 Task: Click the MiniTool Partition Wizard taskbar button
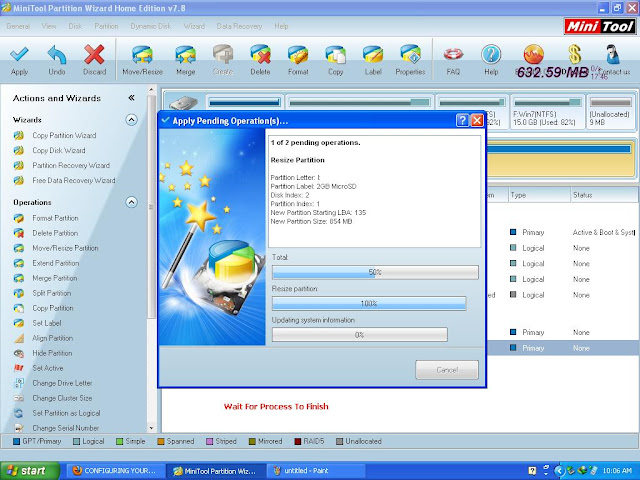coord(216,471)
